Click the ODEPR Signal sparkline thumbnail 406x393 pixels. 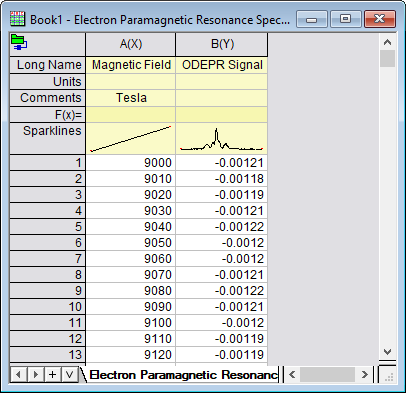[x=222, y=138]
